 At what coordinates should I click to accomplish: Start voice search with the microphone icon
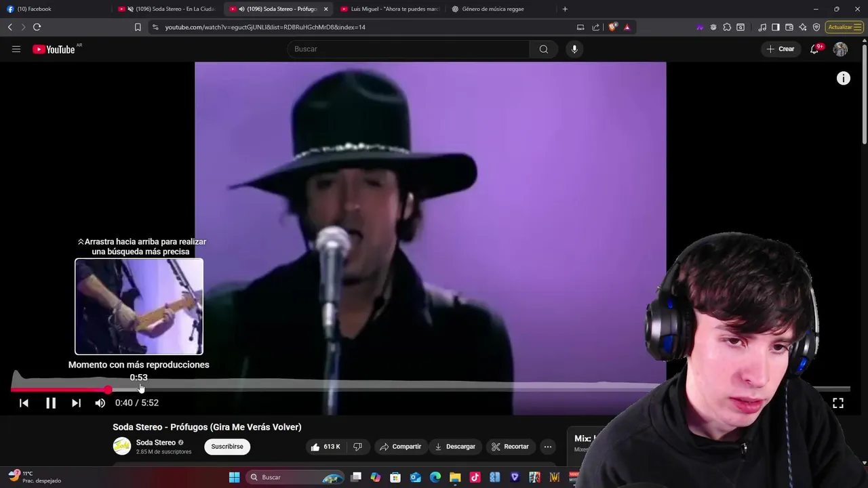[574, 49]
